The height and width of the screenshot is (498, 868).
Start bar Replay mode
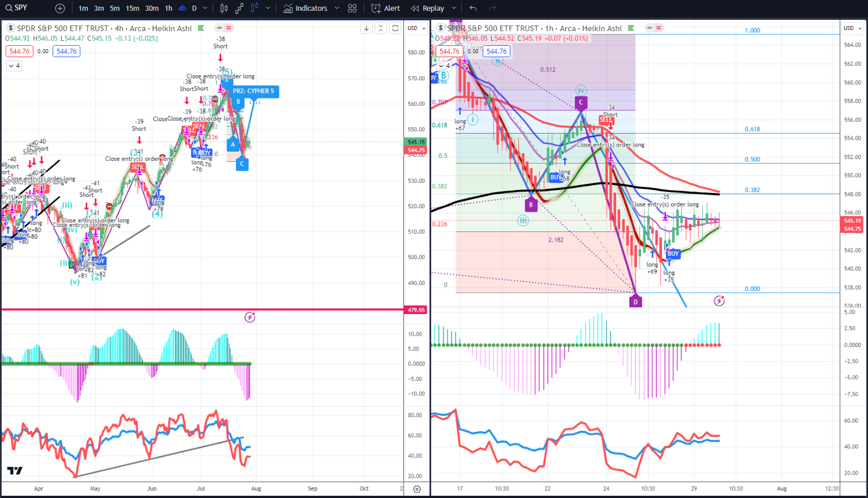click(x=428, y=8)
